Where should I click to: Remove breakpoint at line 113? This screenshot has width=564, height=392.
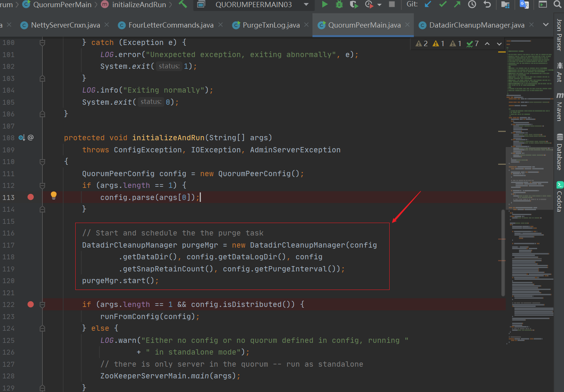[31, 197]
